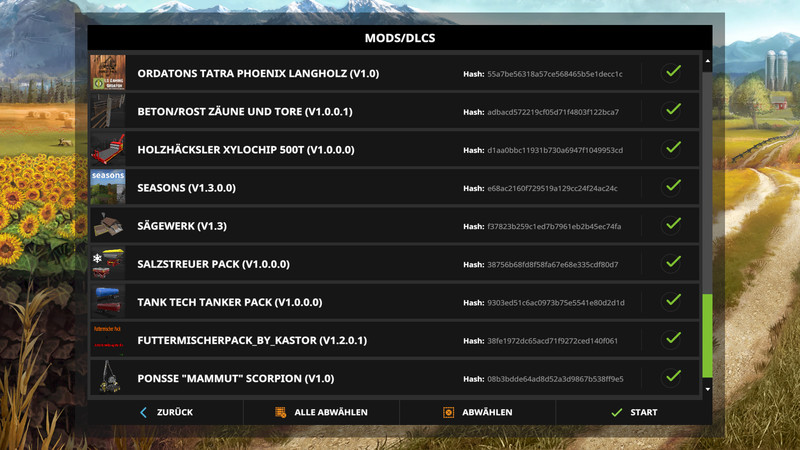800x450 pixels.
Task: Click the Seasons mod icon
Action: (x=108, y=187)
